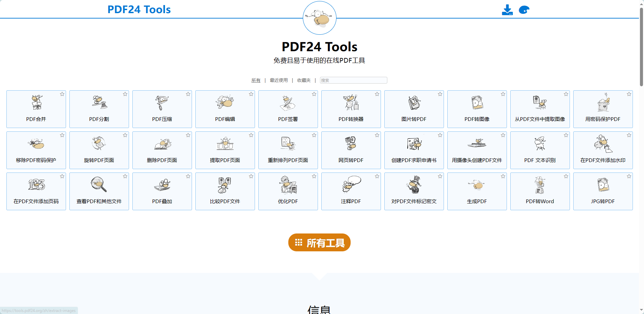Image resolution: width=644 pixels, height=314 pixels.
Task: Click the palette theme icon in header
Action: tap(524, 10)
